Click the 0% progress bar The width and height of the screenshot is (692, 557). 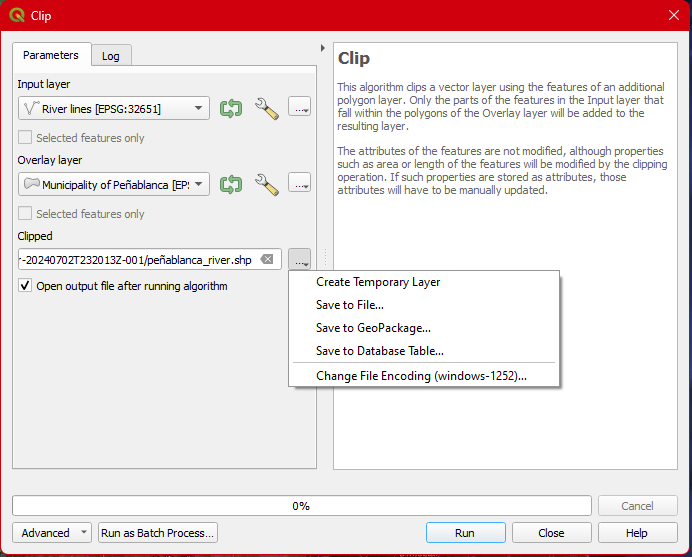pyautogui.click(x=300, y=506)
